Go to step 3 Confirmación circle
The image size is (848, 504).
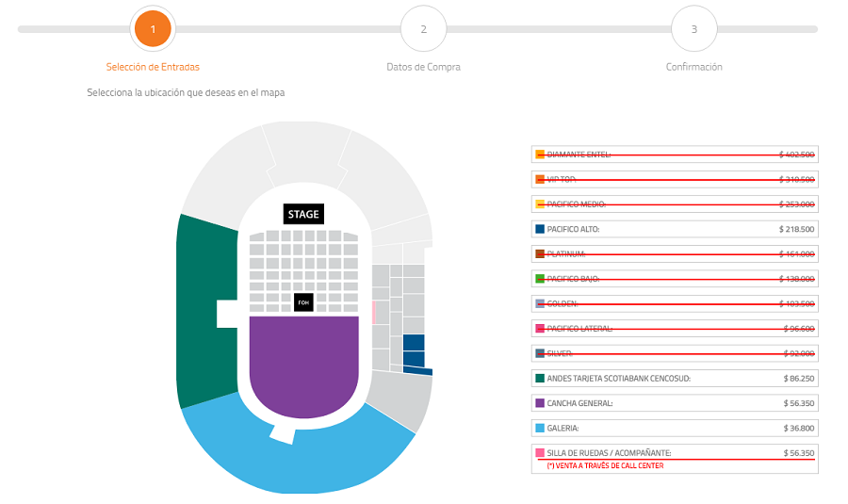tap(693, 29)
